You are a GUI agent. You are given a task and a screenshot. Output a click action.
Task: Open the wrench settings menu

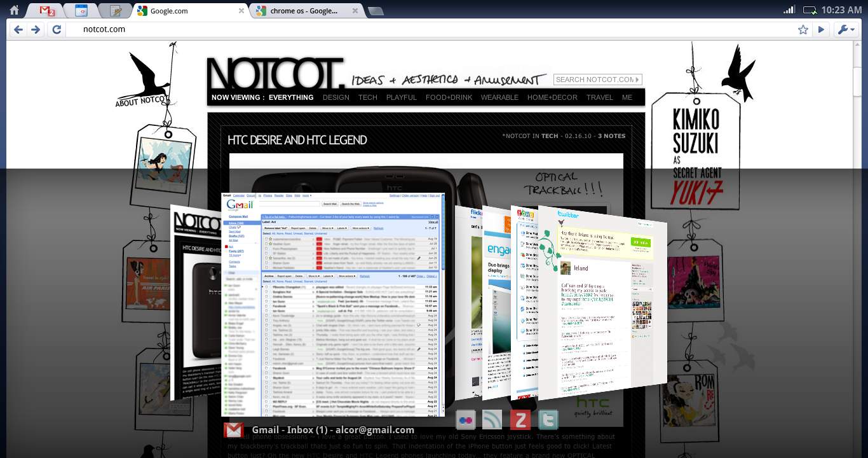point(846,29)
